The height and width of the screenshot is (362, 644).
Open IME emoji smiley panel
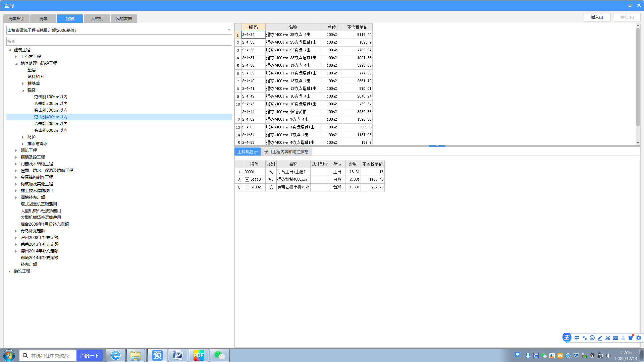point(592,338)
